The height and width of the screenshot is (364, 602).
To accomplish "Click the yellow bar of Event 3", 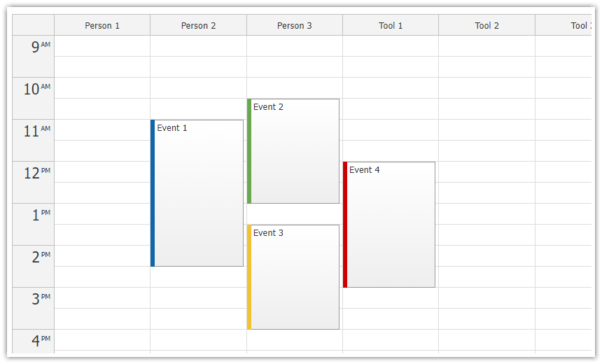I will click(x=248, y=276).
